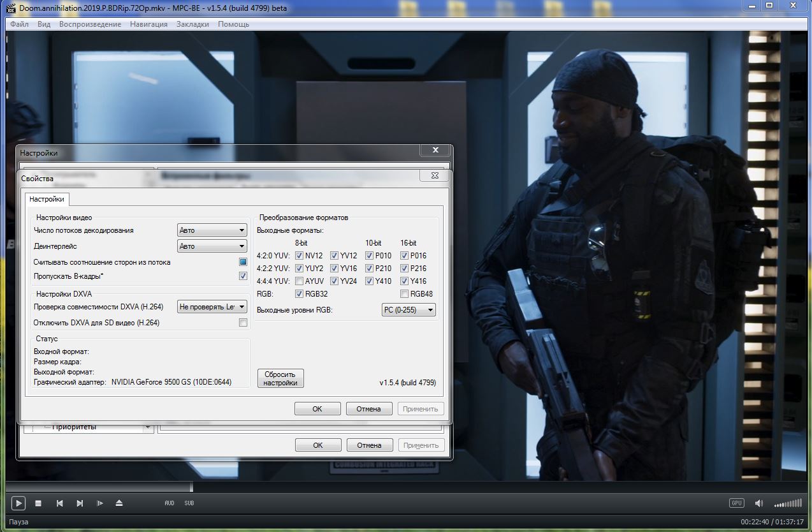The height and width of the screenshot is (532, 812).
Task: Select the Настройки tab in Свойства dialog
Action: point(47,199)
